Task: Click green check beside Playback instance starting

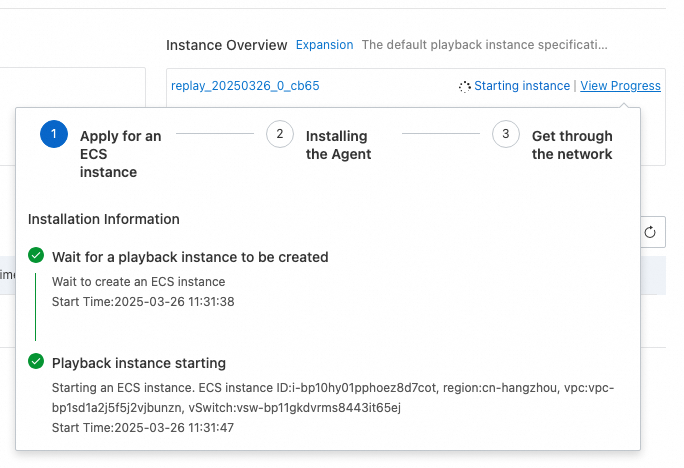Action: (36, 362)
